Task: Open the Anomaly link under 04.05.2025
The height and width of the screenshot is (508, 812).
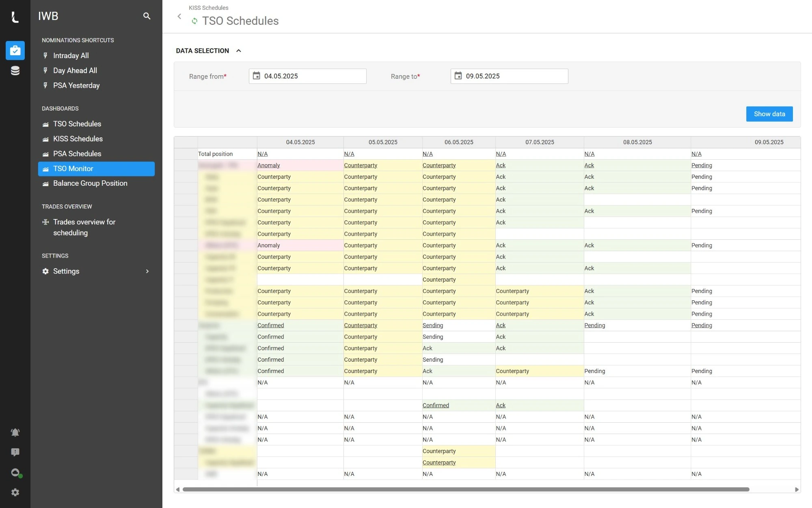Action: [269, 165]
